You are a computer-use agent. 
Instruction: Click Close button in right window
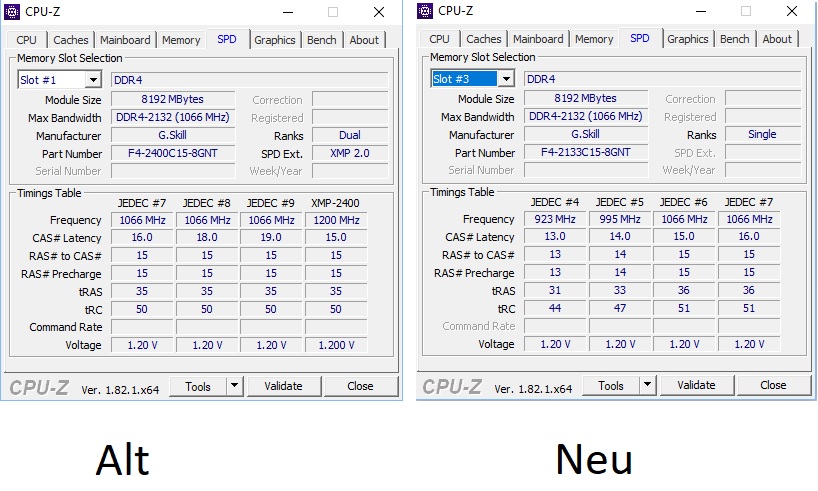(773, 385)
